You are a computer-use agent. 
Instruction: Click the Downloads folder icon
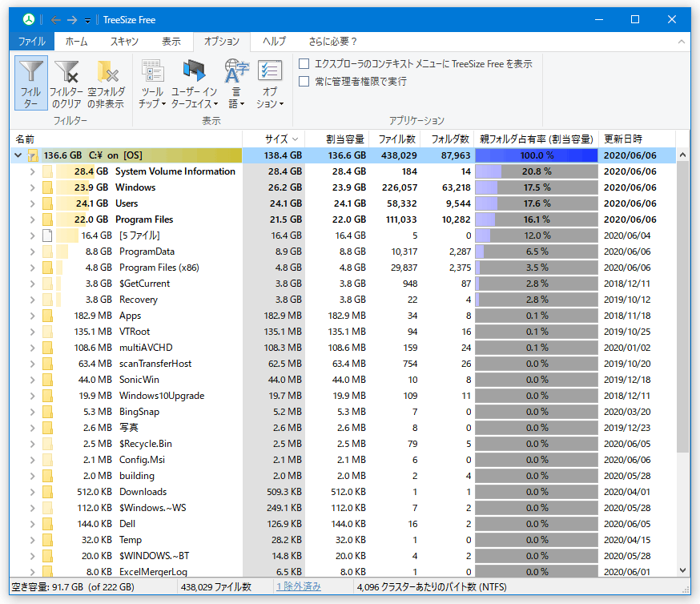(x=47, y=492)
